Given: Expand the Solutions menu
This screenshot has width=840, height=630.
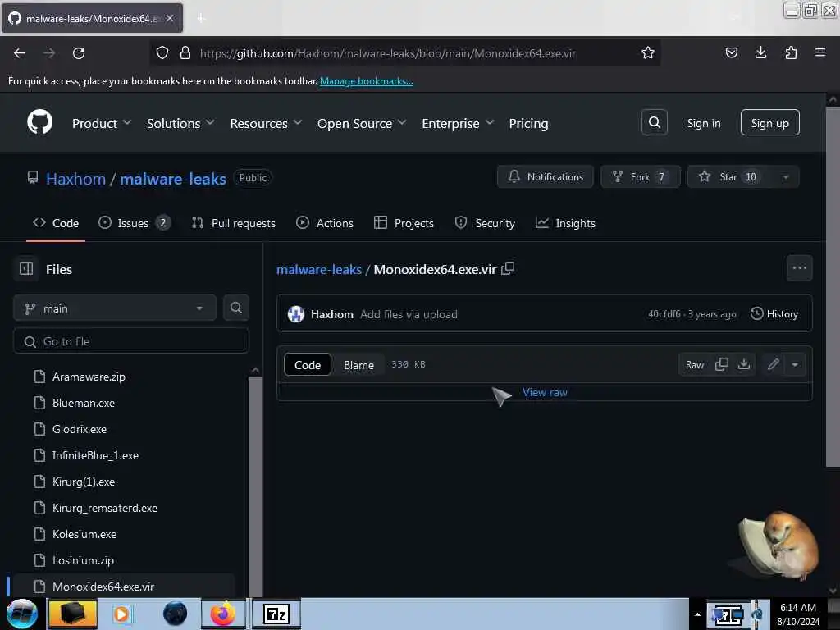Looking at the screenshot, I should 180,123.
